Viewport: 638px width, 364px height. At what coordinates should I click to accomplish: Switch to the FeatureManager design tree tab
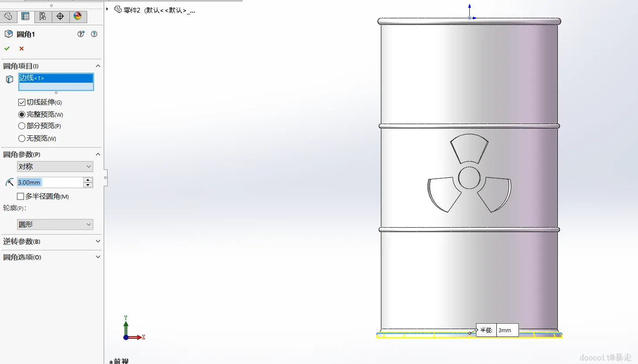(8, 17)
